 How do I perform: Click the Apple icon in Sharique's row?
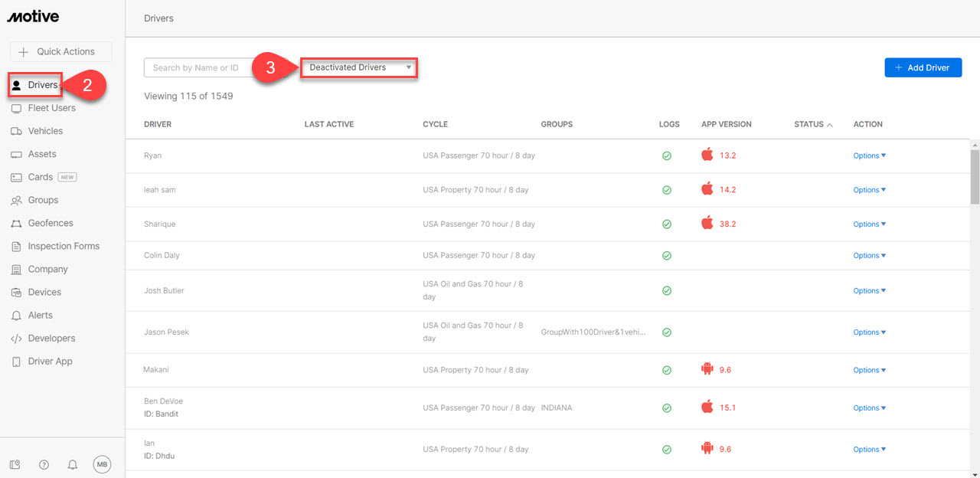pos(707,223)
